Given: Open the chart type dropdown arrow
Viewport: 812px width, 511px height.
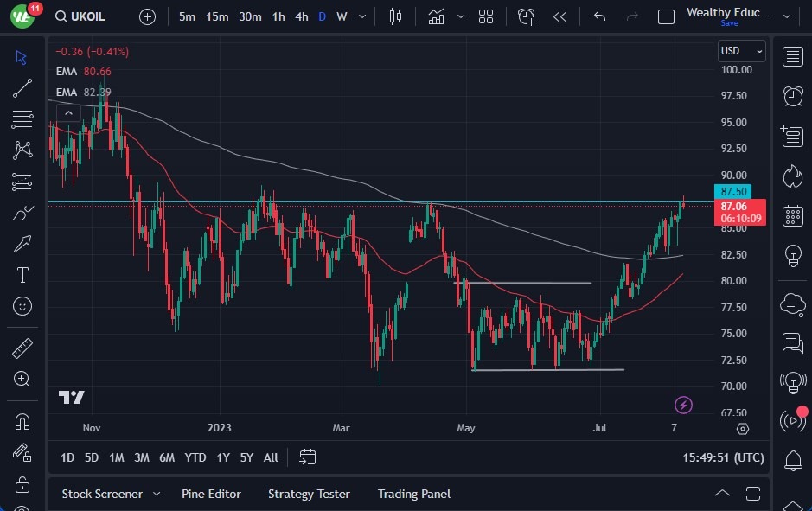Looking at the screenshot, I should tap(459, 16).
